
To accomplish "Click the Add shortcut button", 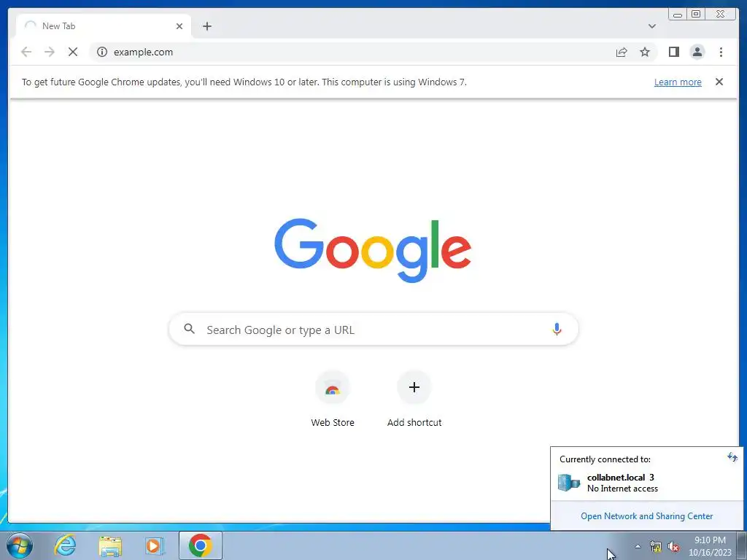I will [414, 400].
